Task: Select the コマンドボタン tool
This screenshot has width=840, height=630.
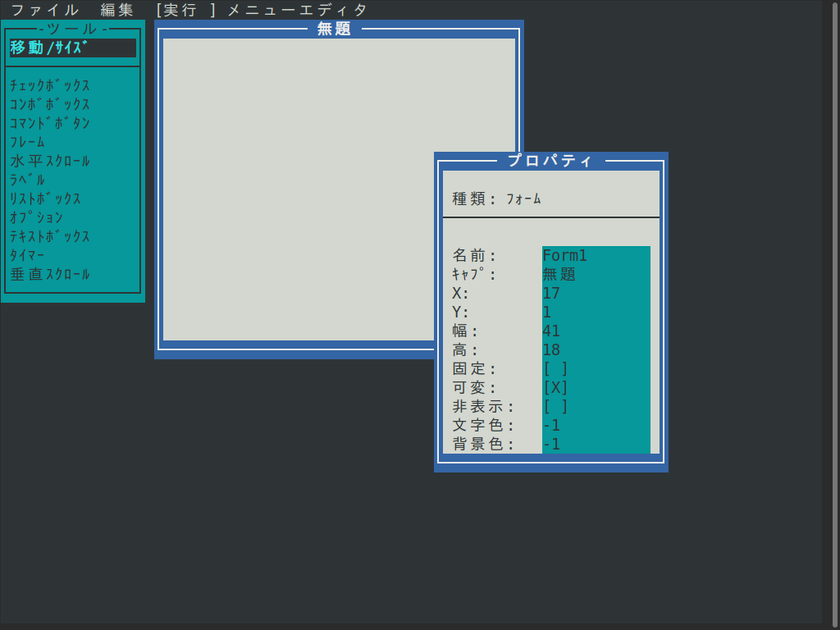Action: pos(50,123)
